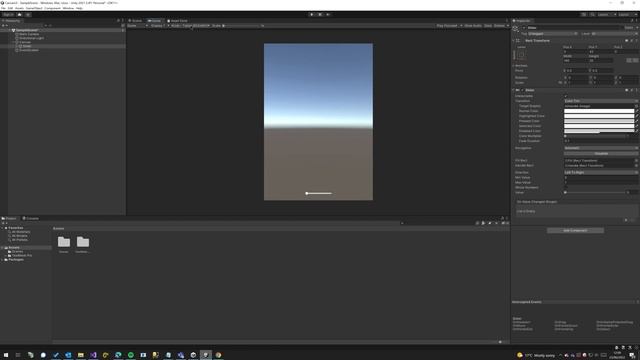The width and height of the screenshot is (640, 360).
Task: Select the Canvas object in the Hierarchy
Action: point(25,42)
